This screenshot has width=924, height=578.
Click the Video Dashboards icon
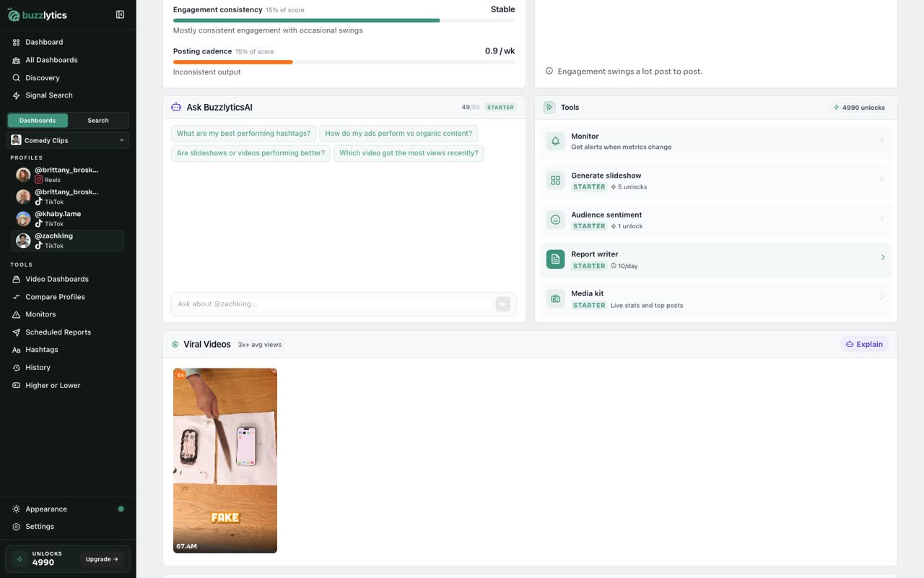(x=17, y=279)
